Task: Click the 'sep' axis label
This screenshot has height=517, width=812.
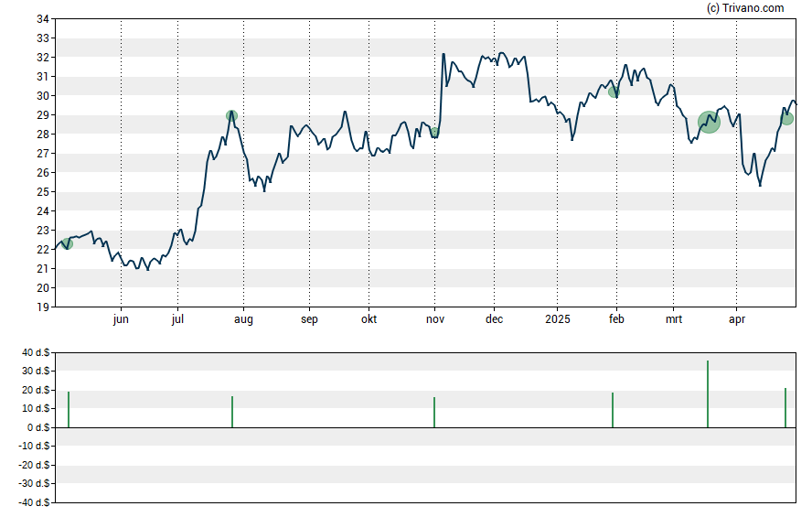Action: (309, 319)
